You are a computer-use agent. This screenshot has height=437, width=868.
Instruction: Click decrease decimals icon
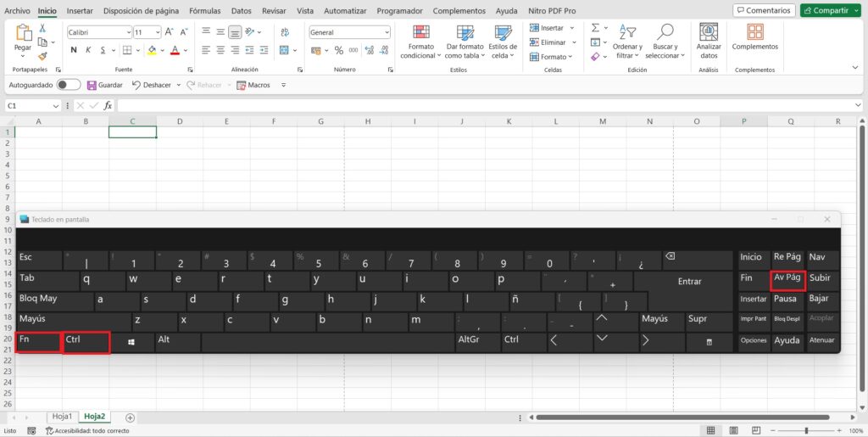click(x=384, y=50)
